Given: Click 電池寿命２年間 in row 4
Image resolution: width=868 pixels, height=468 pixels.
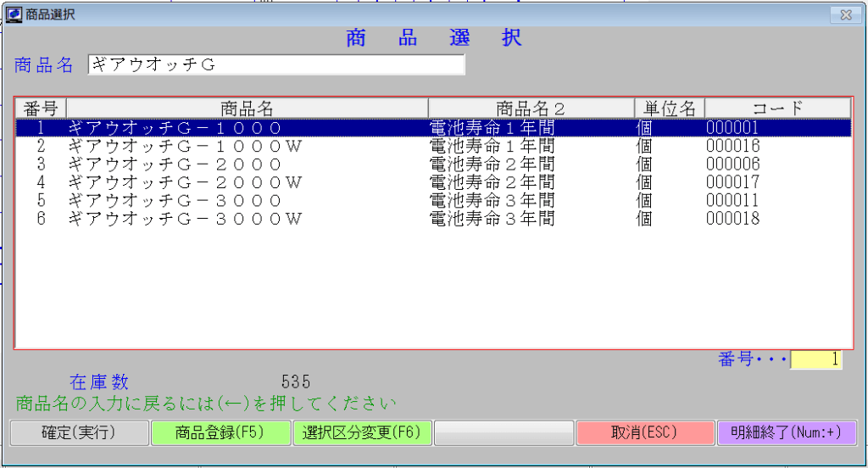Looking at the screenshot, I should (x=492, y=182).
